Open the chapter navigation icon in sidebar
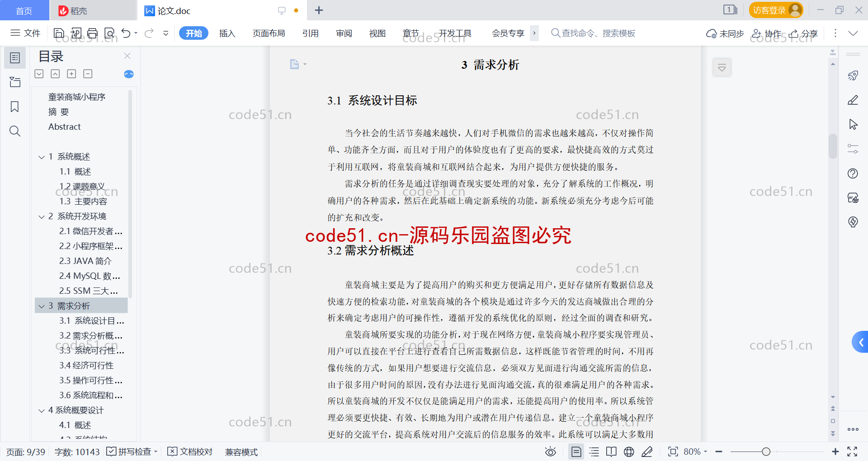The width and height of the screenshot is (868, 461). pos(15,82)
